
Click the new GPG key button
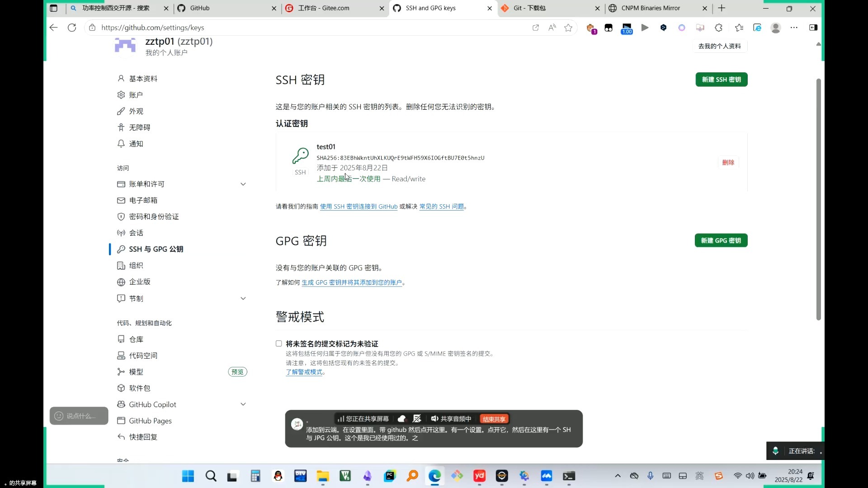tap(721, 240)
